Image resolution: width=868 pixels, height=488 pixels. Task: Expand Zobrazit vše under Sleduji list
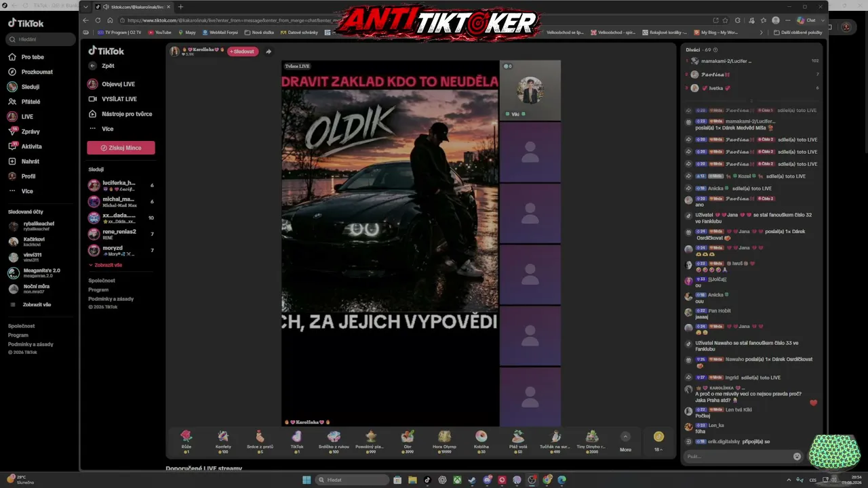(x=105, y=265)
